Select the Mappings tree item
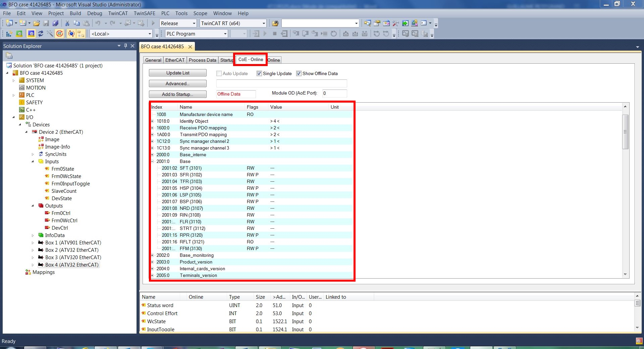This screenshot has height=349, width=644. click(44, 272)
